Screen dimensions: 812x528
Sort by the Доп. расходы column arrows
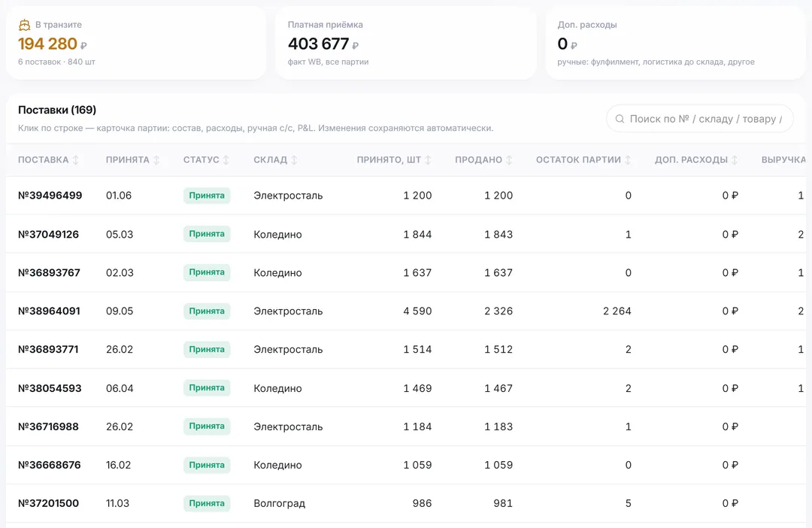coord(735,160)
